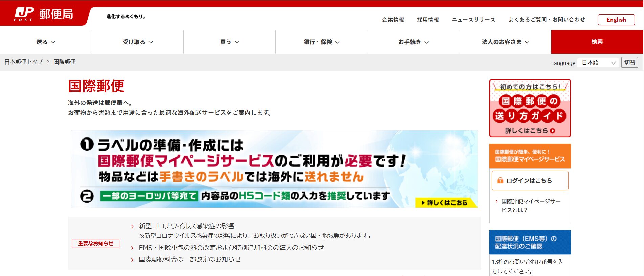The width and height of the screenshot is (644, 276).
Task: Open EMS・国際小包の料金改定 notice
Action: (x=231, y=248)
